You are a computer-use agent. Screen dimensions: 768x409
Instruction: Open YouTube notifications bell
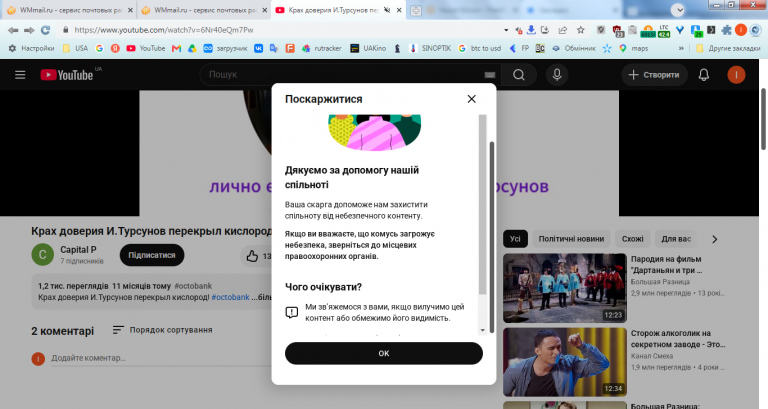point(704,74)
